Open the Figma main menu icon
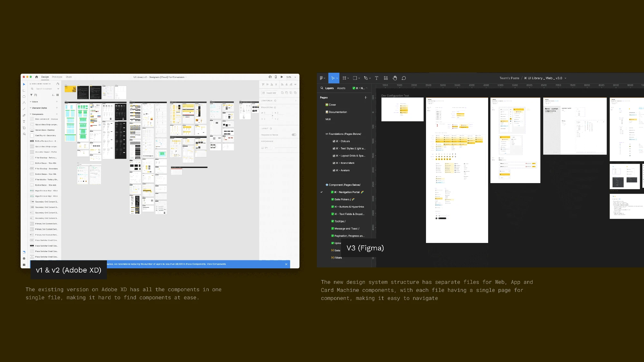The image size is (644, 362). (x=321, y=78)
